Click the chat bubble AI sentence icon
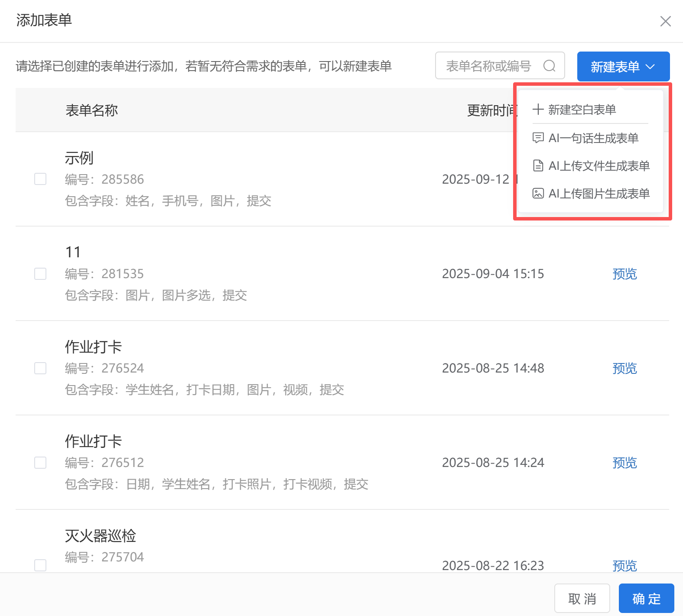The height and width of the screenshot is (616, 683). tap(538, 138)
